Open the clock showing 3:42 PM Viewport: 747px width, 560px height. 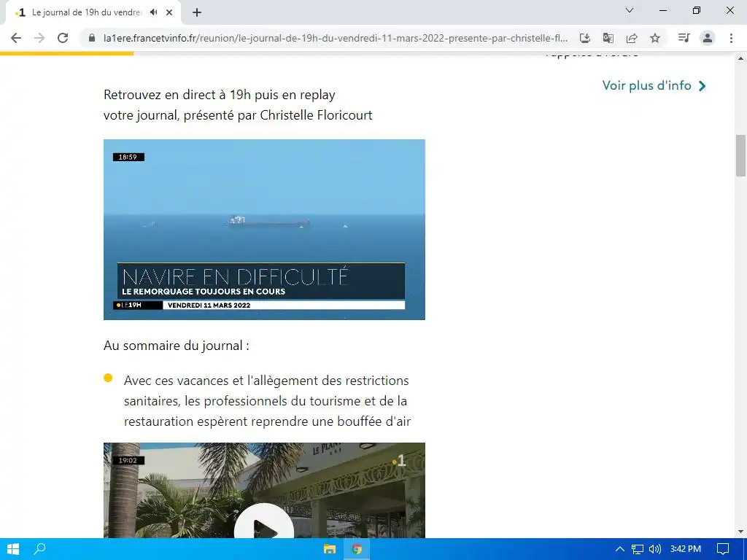click(686, 549)
